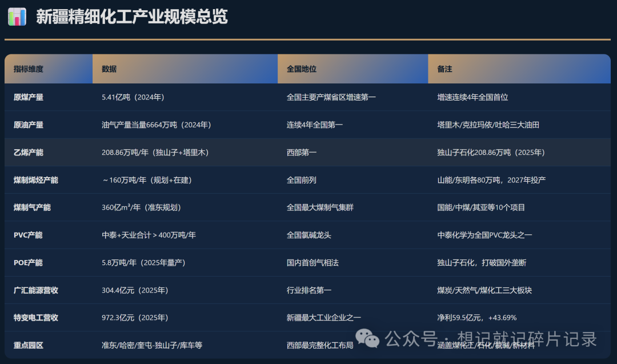Click cell 中泰+天业合计＞400万吨/年
Viewport: 617px width, 364px height.
pos(149,235)
